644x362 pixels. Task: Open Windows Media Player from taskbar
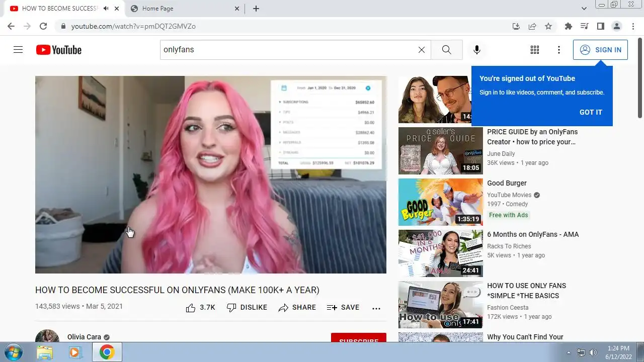pos(75,352)
